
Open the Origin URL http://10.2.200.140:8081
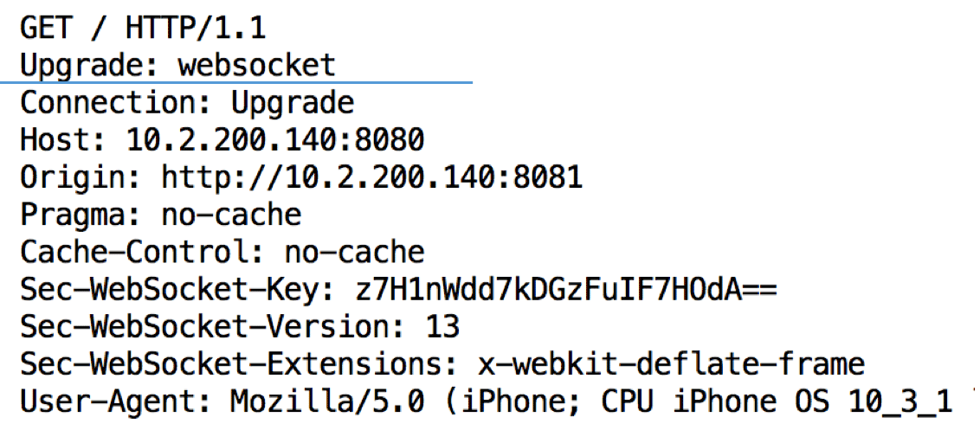(372, 177)
